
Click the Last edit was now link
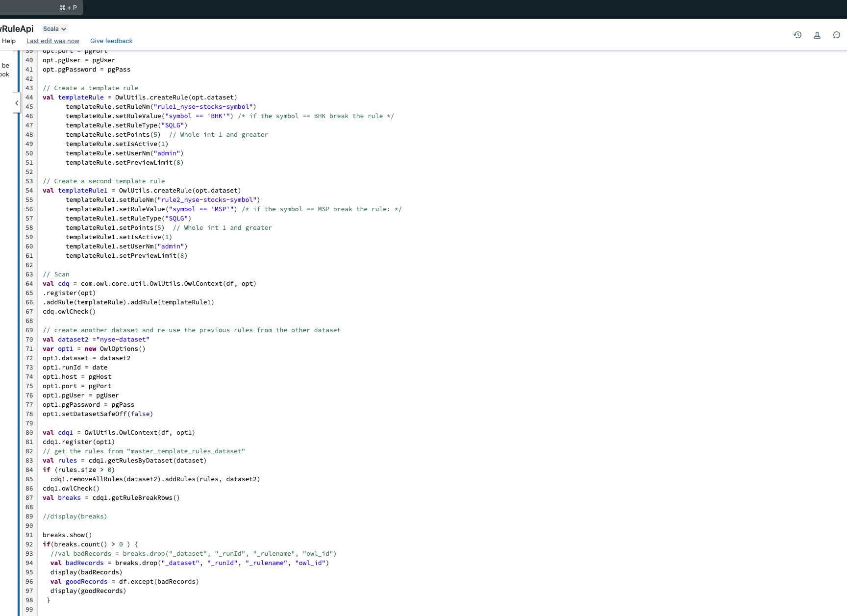tap(52, 41)
